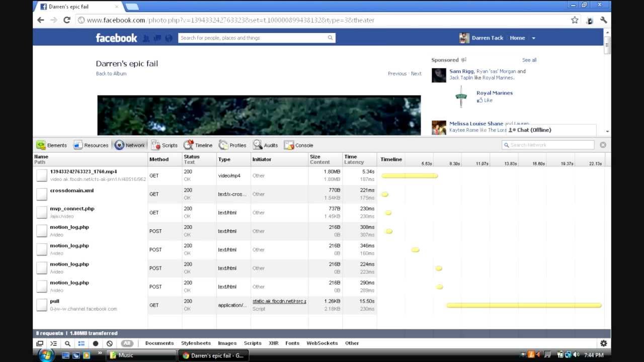This screenshot has width=644, height=362.
Task: Sort by Initiator column header
Action: tap(279, 159)
